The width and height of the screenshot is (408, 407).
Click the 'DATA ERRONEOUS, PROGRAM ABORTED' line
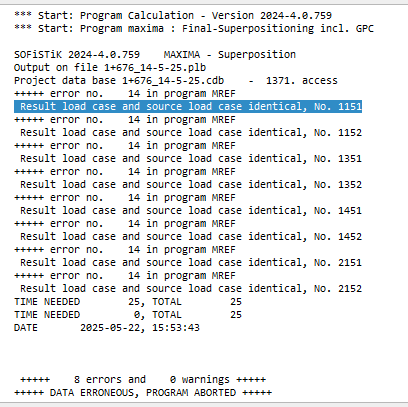click(x=143, y=392)
